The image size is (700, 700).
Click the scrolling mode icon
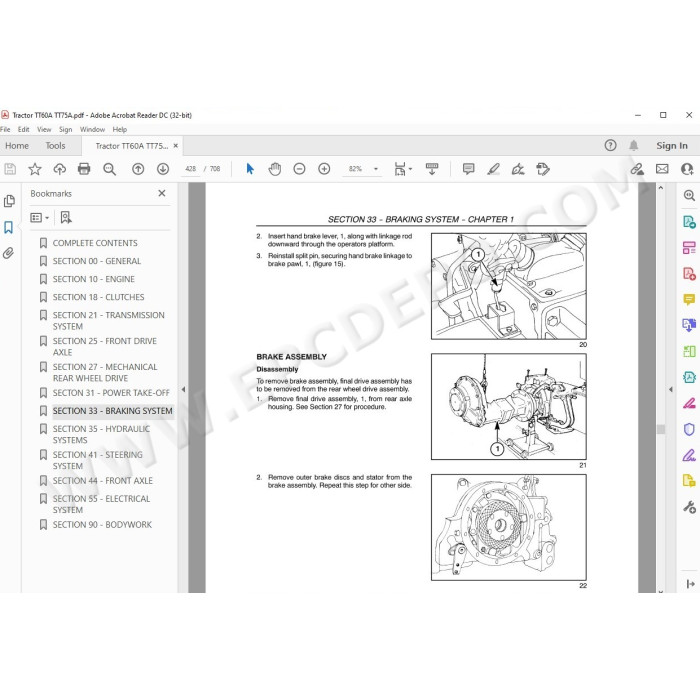(432, 169)
